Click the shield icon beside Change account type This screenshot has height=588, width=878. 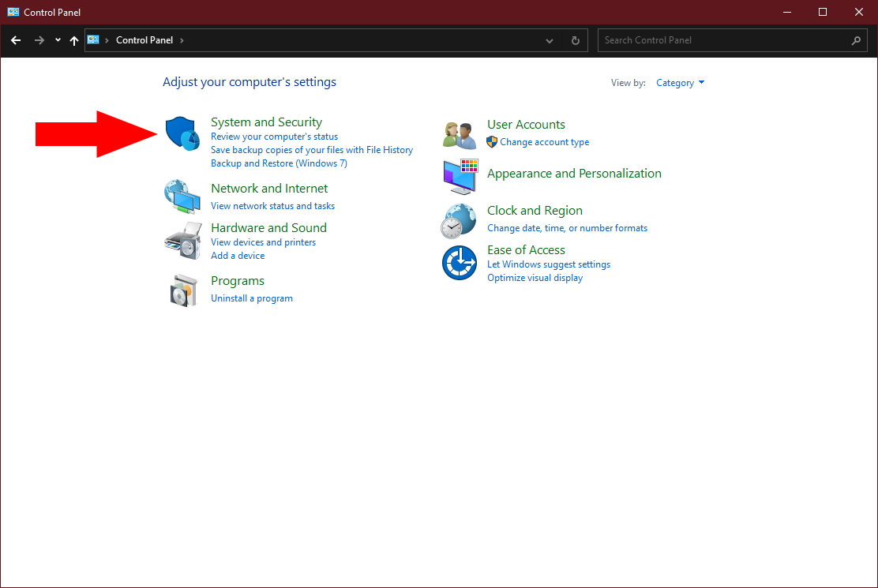click(x=492, y=142)
